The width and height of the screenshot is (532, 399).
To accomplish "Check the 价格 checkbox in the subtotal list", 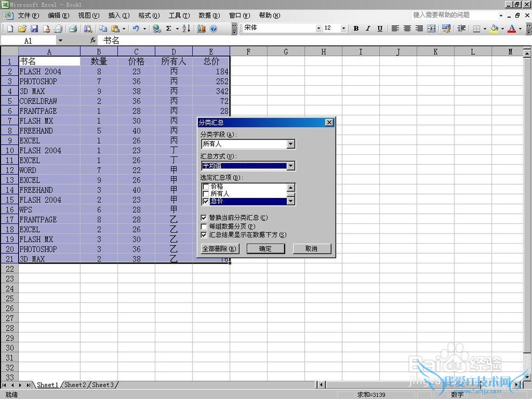I will click(x=205, y=187).
